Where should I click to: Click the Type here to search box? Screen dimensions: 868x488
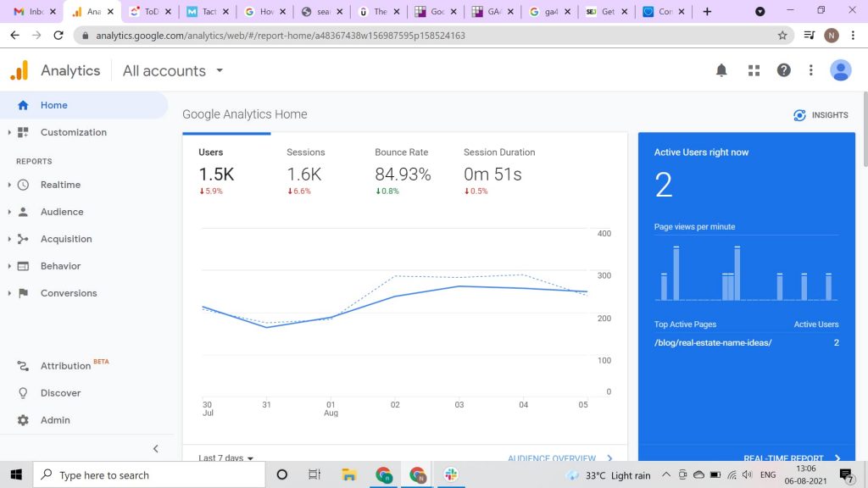[149, 474]
